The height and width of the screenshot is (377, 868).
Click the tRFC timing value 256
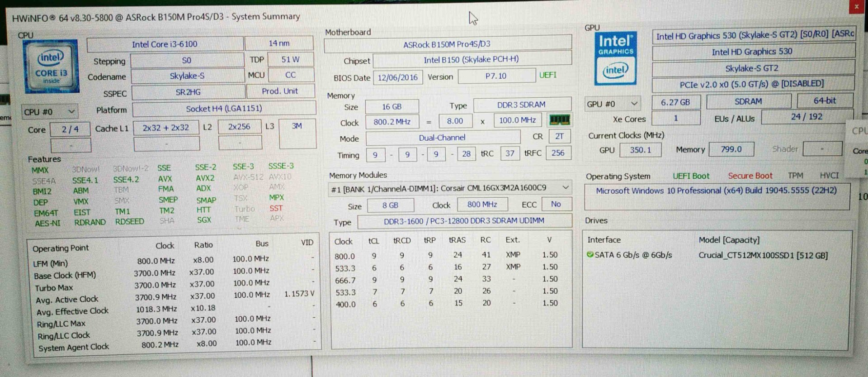[x=558, y=153]
